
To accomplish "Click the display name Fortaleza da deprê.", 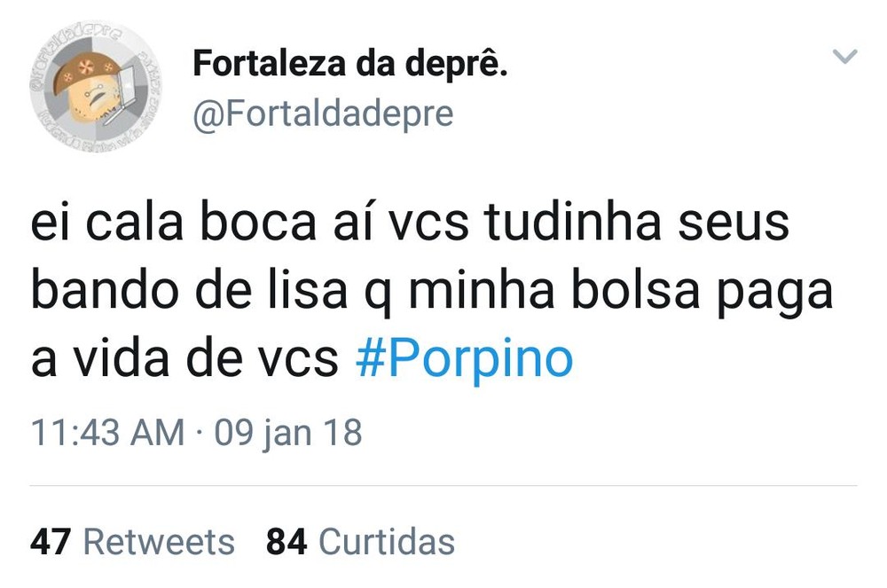I will [350, 64].
